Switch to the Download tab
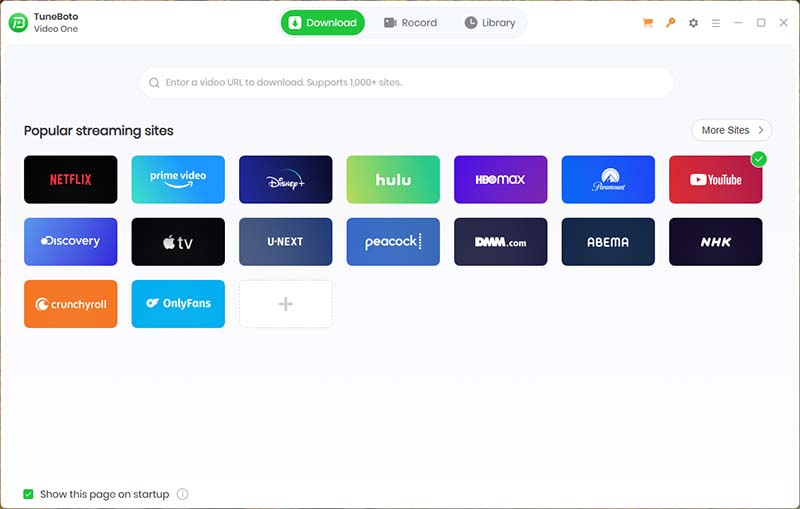 (323, 22)
